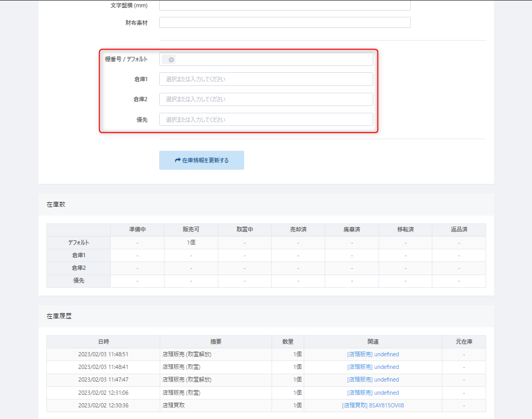Select the 日時 column header

103,342
